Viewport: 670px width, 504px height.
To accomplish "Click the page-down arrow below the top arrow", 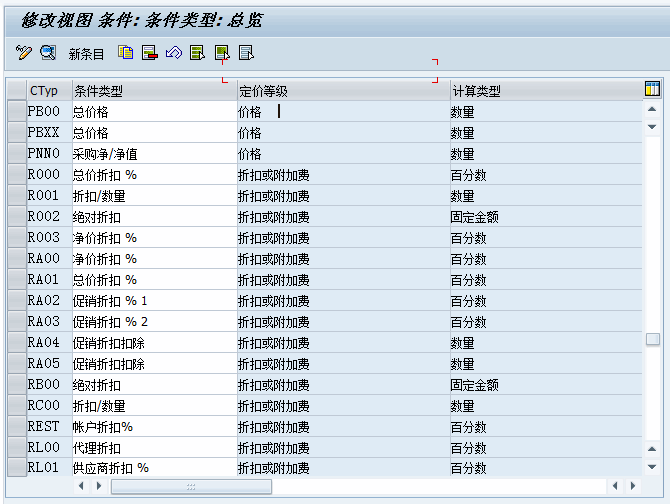I will click(652, 126).
